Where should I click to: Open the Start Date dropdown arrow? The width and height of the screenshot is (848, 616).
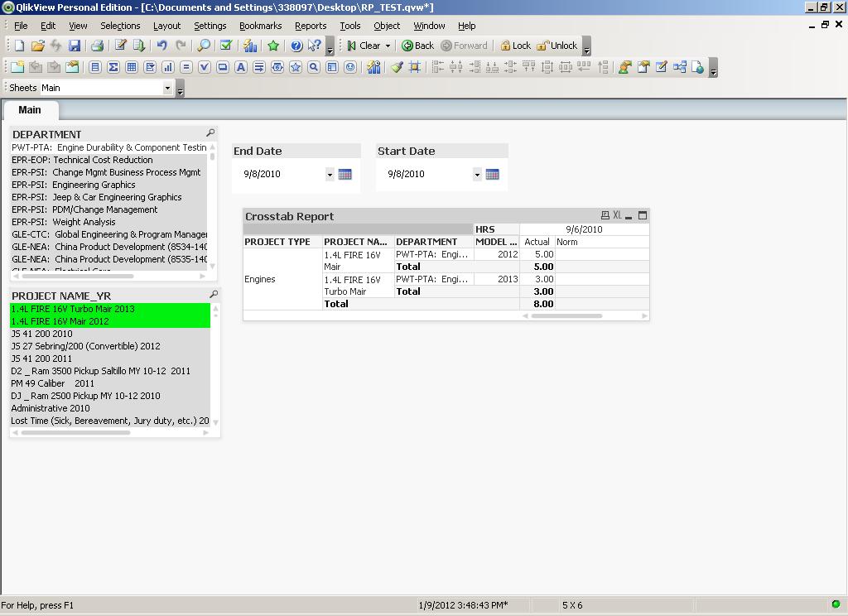point(477,174)
